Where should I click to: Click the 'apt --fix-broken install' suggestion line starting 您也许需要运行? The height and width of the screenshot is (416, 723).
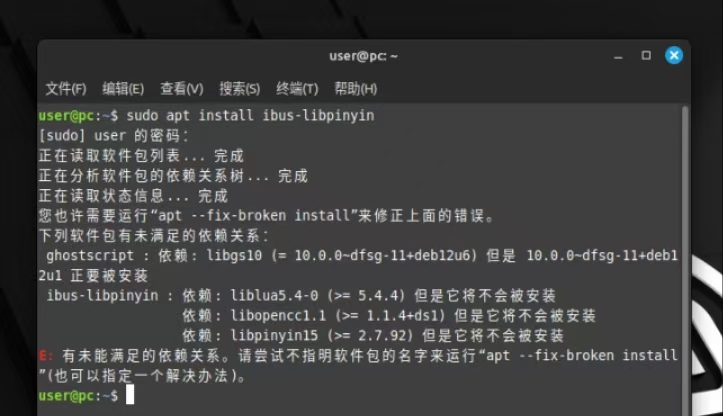pos(267,216)
